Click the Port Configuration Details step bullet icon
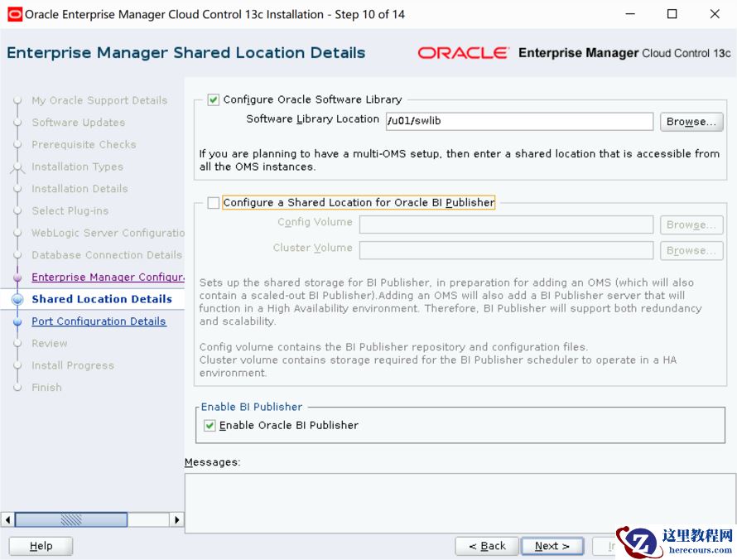Viewport: 737px width, 560px height. 17,321
